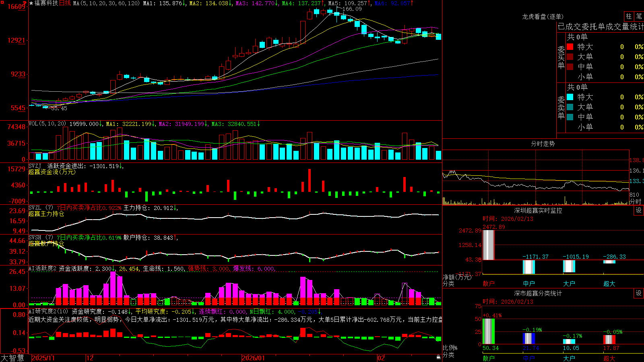This screenshot has height=362, width=644.
Task: Click the teal 中单 swatch under 委卖单
Action: click(x=570, y=117)
